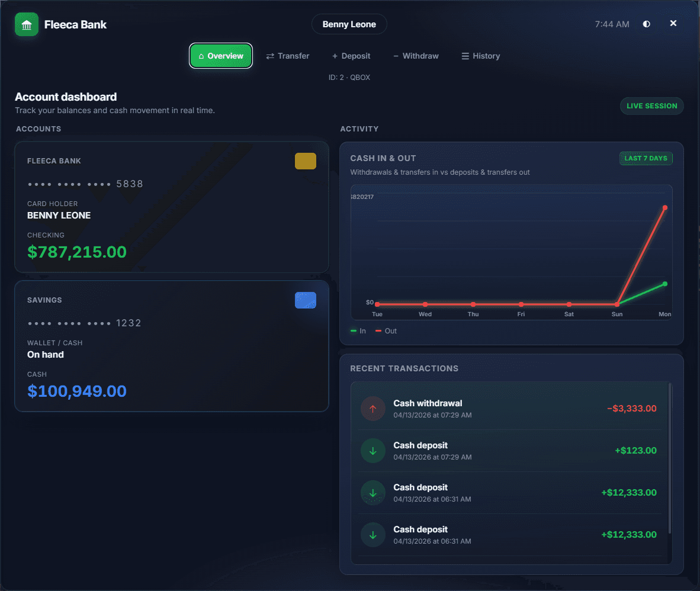The image size is (700, 591).
Task: Toggle the dark/light theme contrast icon
Action: (646, 24)
